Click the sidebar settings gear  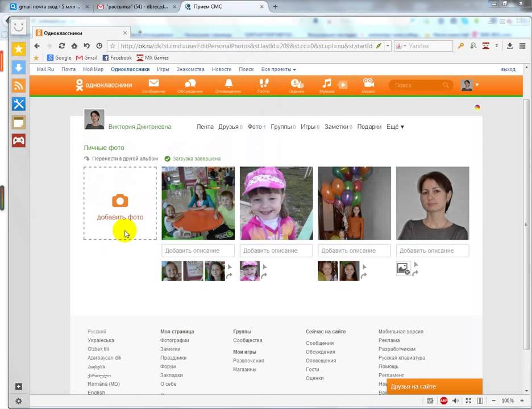click(19, 401)
